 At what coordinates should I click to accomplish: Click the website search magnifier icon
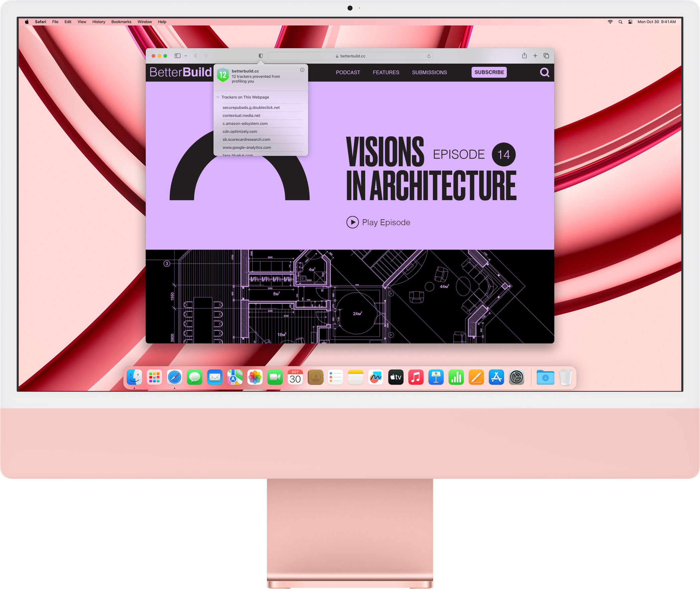point(544,72)
